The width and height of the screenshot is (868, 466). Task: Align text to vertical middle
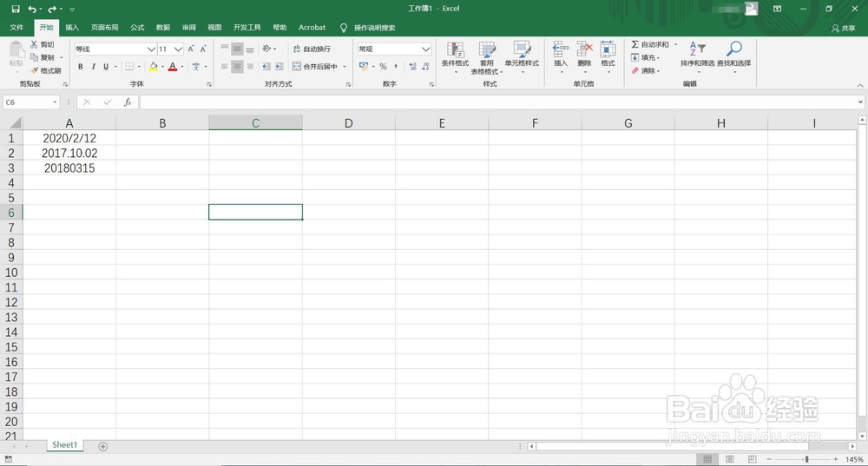[x=237, y=49]
